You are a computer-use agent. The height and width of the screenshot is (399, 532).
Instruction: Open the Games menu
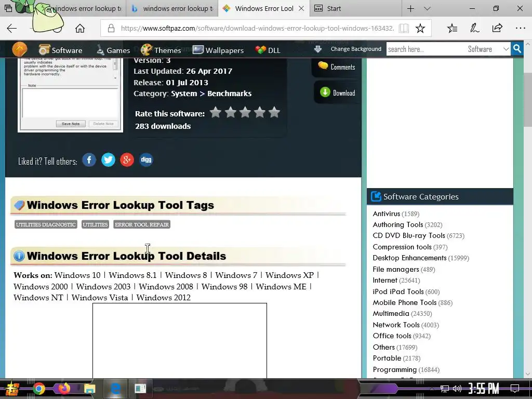pyautogui.click(x=113, y=50)
